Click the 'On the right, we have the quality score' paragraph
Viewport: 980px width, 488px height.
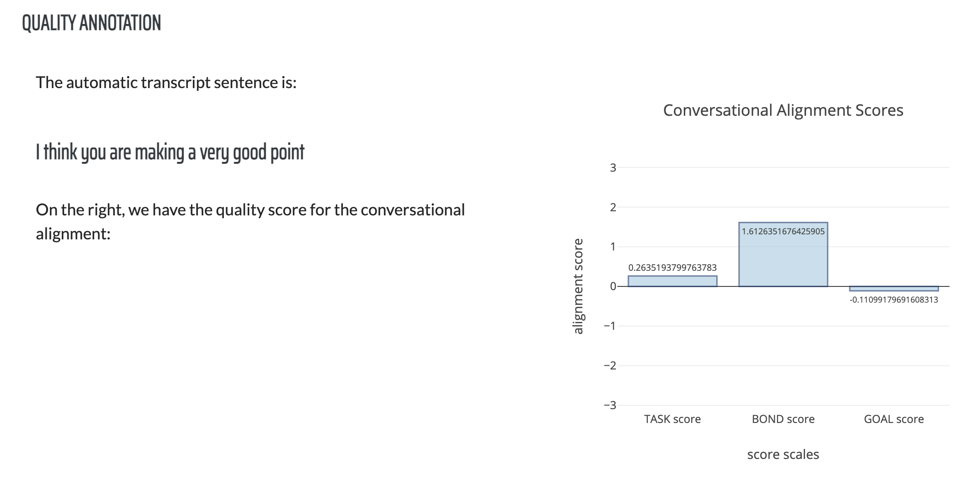point(250,222)
